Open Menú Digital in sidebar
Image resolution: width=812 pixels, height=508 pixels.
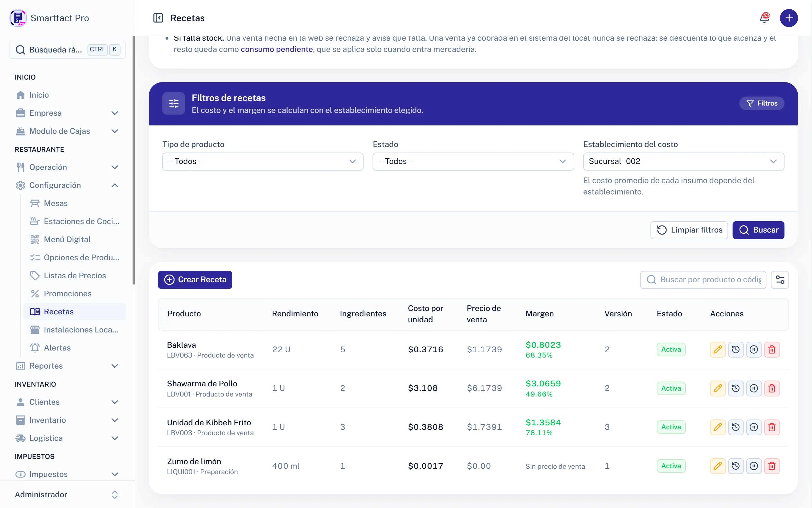74,239
